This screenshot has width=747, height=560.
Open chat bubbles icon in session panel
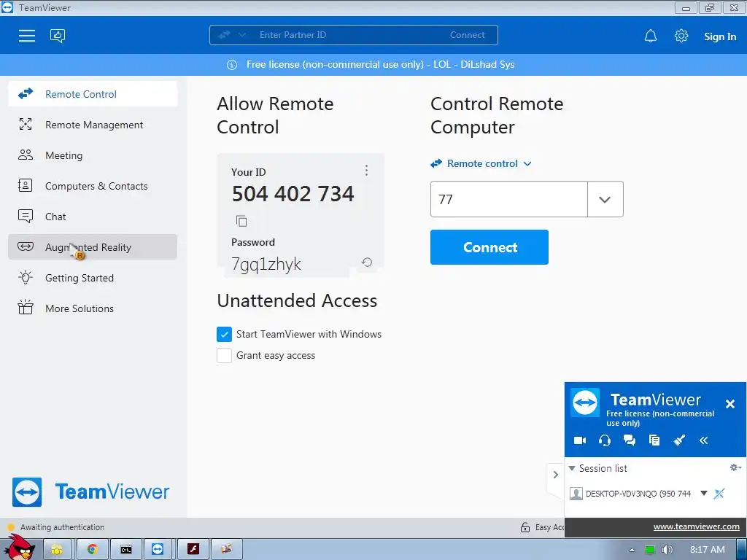630,440
